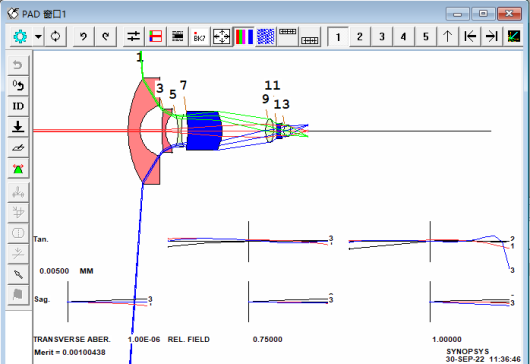Close the PAD window
The image size is (530, 364).
coord(510,14)
